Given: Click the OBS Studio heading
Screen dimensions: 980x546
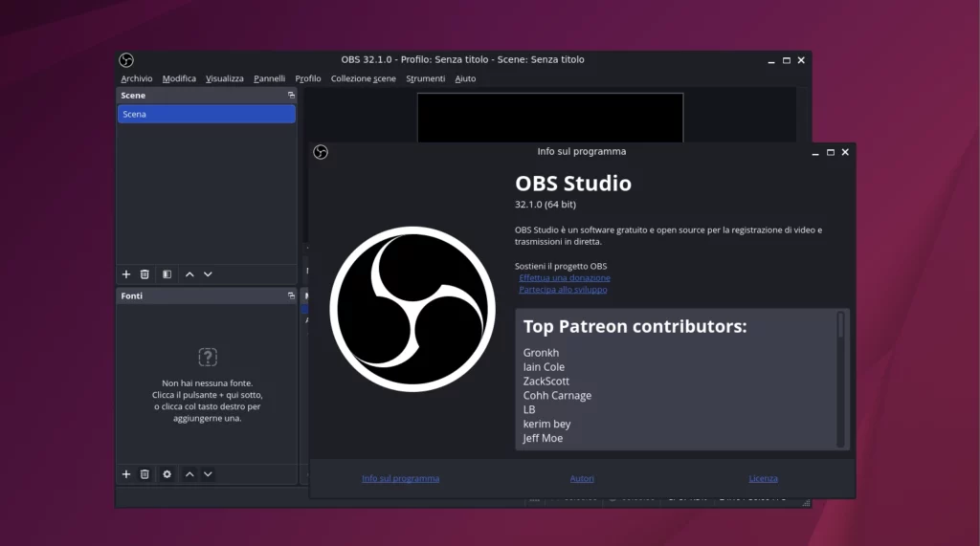Looking at the screenshot, I should pyautogui.click(x=573, y=183).
